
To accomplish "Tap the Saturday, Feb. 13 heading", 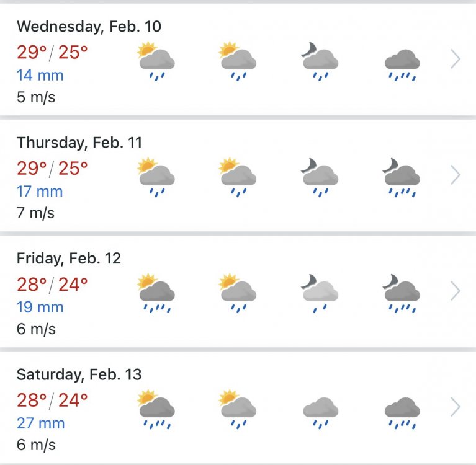I will pos(79,374).
